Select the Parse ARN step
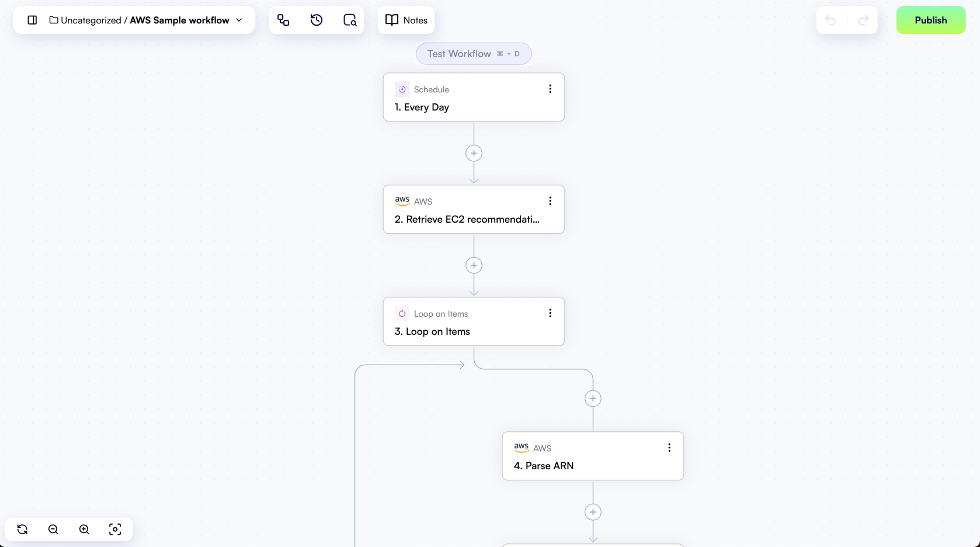The width and height of the screenshot is (980, 547). point(593,456)
